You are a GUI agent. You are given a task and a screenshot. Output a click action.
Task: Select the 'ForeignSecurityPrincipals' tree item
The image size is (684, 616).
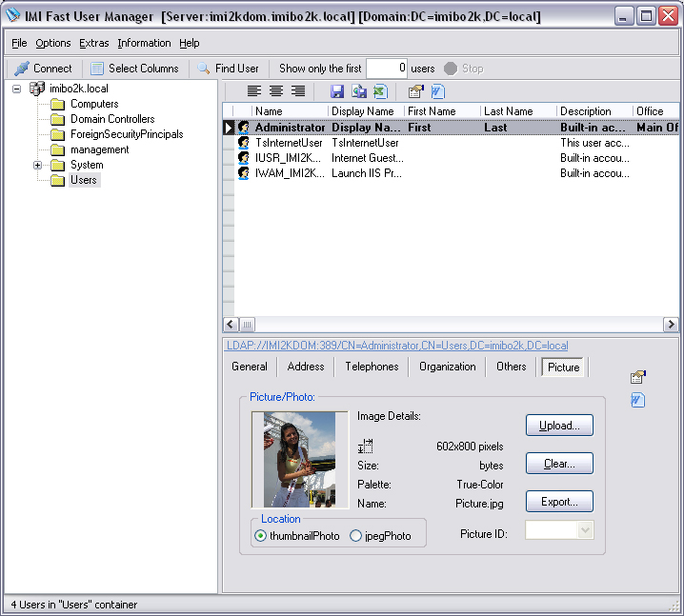click(127, 134)
